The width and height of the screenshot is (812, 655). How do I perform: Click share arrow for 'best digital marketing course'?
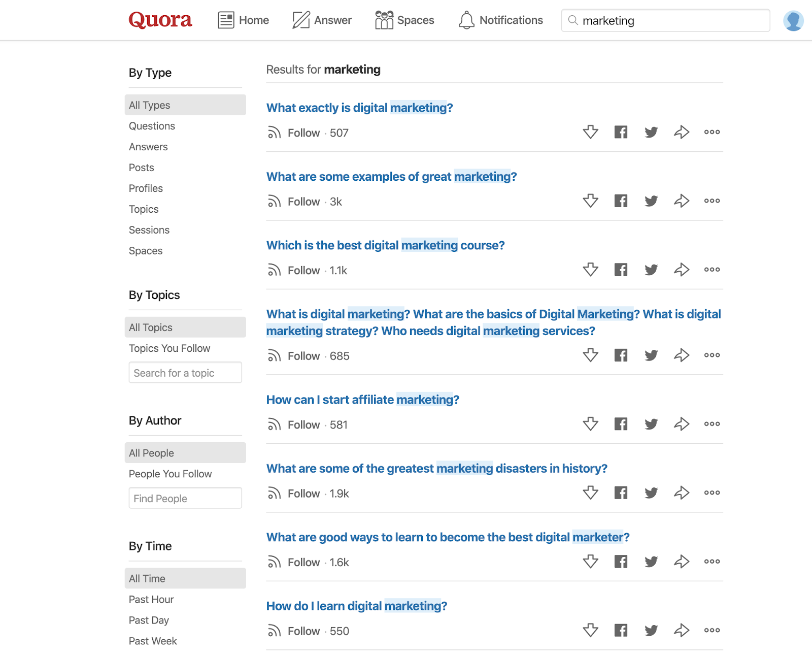(682, 270)
